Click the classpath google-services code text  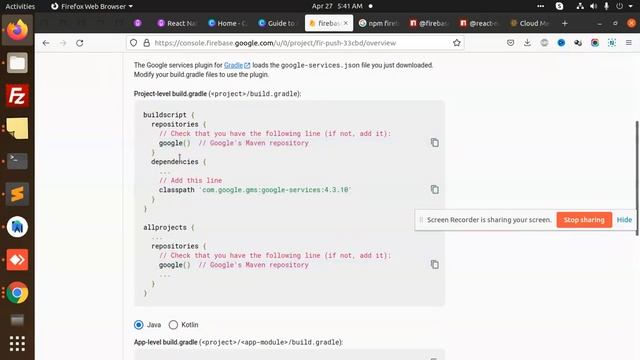pos(255,190)
